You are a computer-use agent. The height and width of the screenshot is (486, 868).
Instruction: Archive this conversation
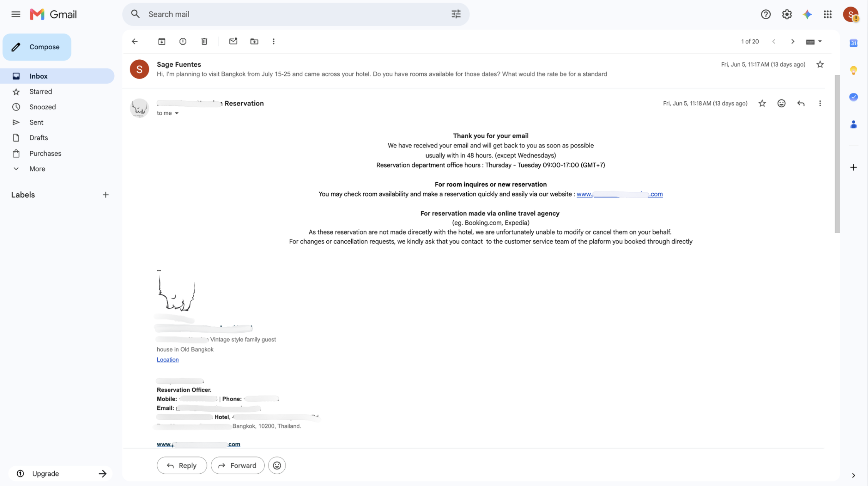click(x=162, y=41)
